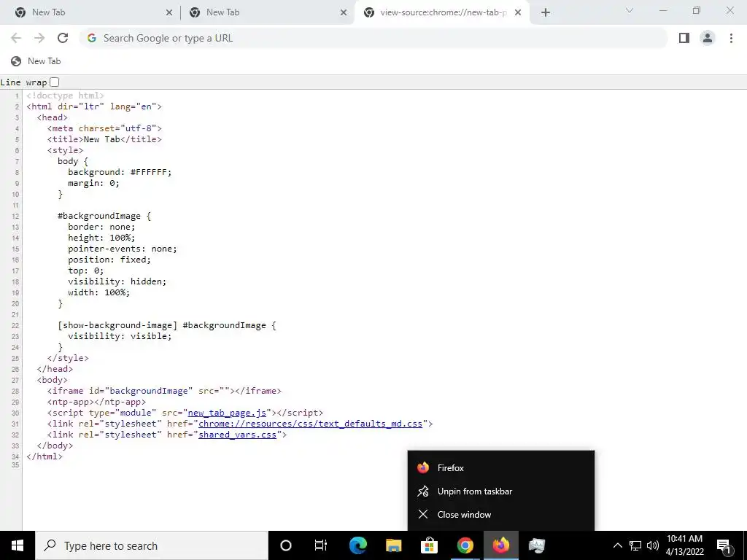Click the forward navigation arrow

pyautogui.click(x=39, y=38)
